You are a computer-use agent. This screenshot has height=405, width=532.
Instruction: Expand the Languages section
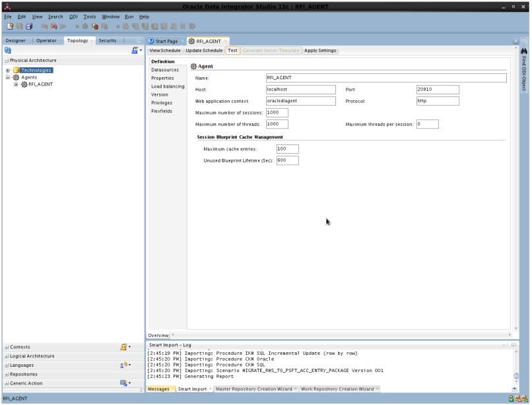point(7,365)
